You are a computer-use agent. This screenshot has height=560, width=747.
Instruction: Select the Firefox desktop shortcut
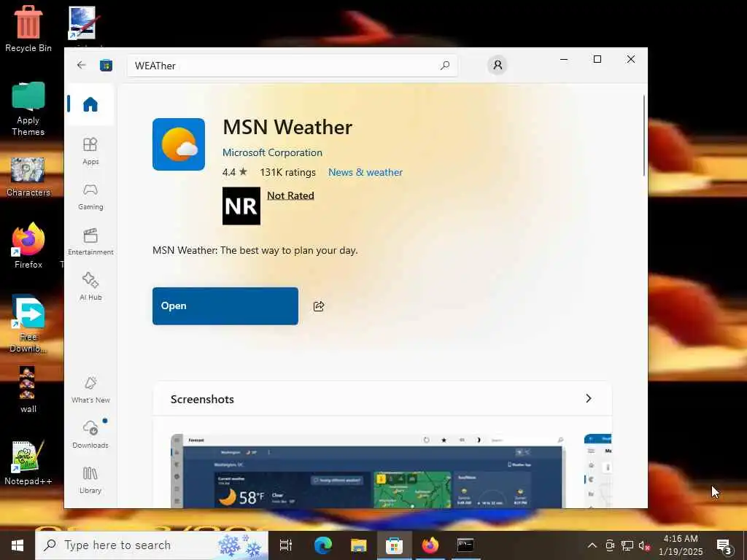click(28, 246)
